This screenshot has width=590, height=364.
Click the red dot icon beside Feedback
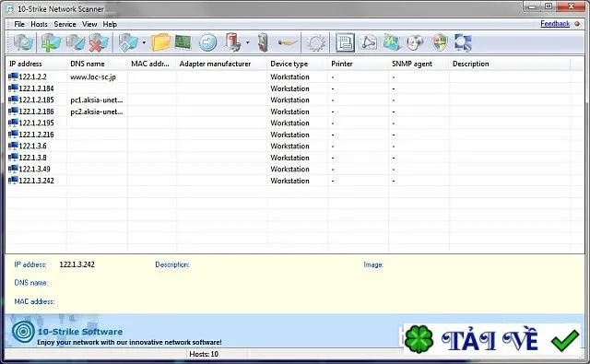tap(577, 24)
